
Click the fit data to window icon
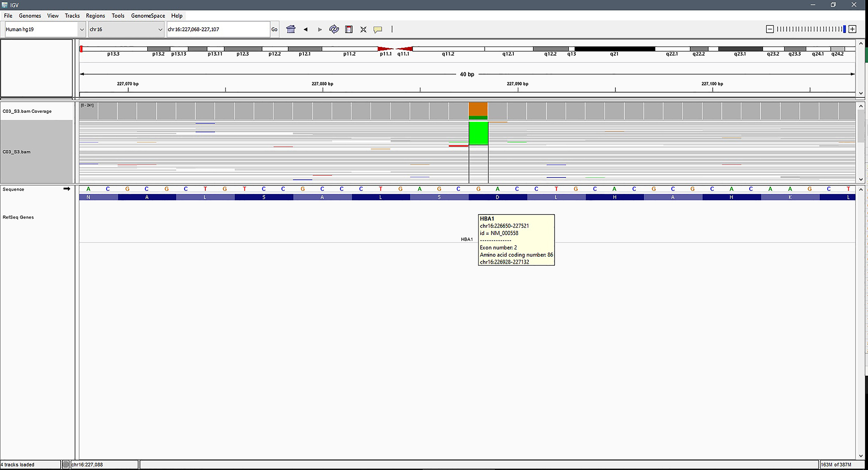[x=363, y=29]
